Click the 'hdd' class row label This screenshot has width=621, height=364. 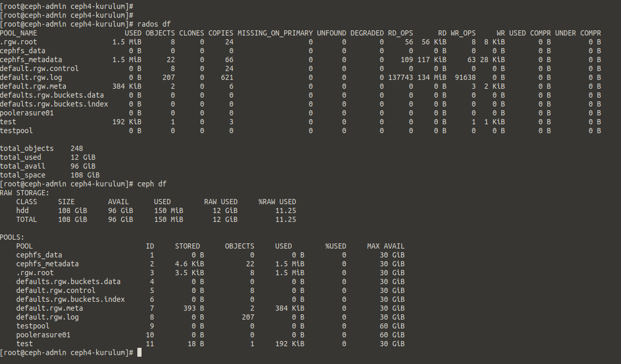[x=22, y=210]
